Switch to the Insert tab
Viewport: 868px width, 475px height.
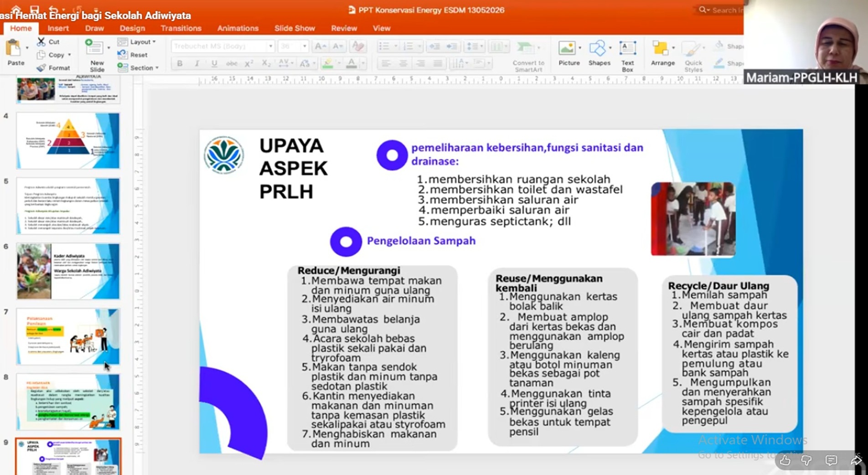[x=58, y=28]
